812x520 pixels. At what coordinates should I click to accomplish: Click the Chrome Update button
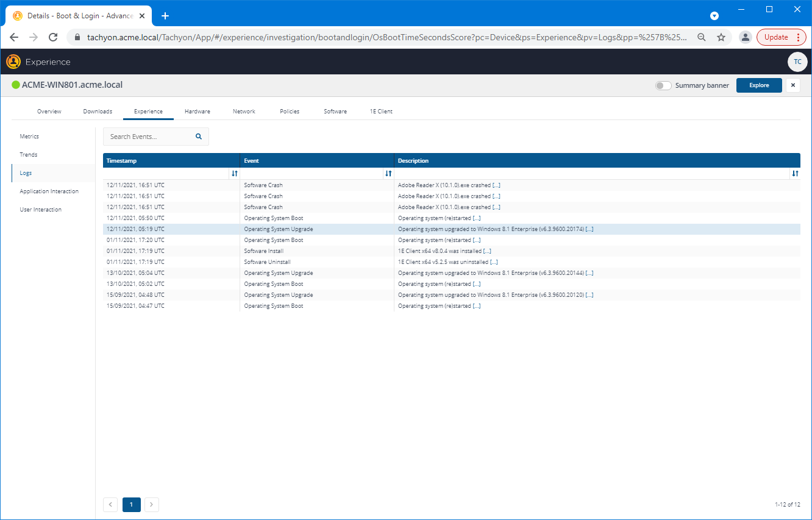[x=776, y=37]
